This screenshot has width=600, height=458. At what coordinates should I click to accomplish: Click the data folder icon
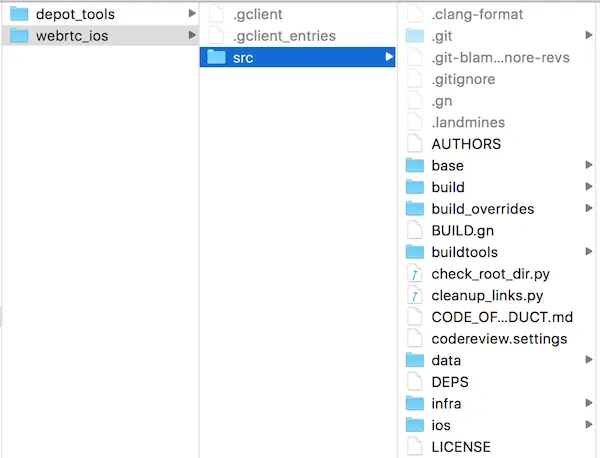tap(415, 360)
